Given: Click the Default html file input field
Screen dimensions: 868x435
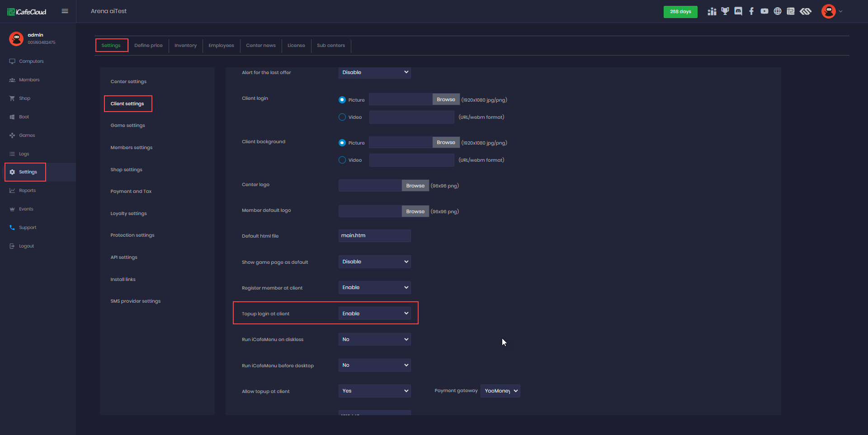Looking at the screenshot, I should [374, 236].
